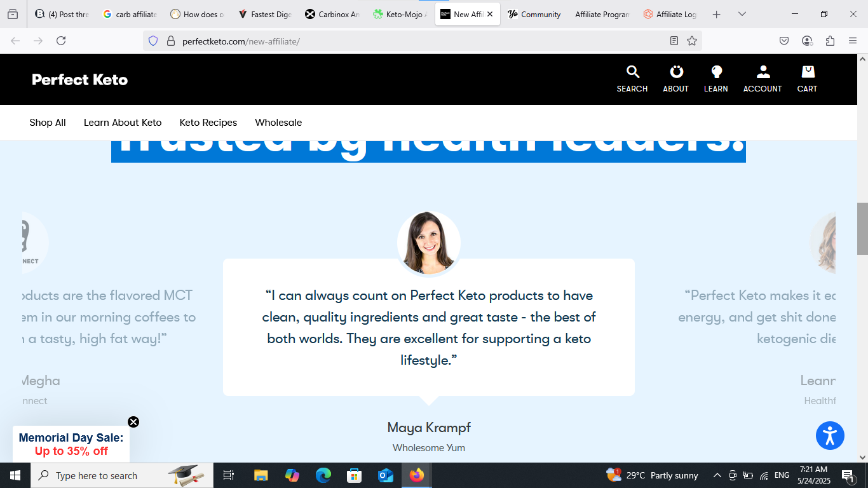Image resolution: width=868 pixels, height=488 pixels.
Task: Open the Extensions puzzle icon
Action: coord(830,41)
